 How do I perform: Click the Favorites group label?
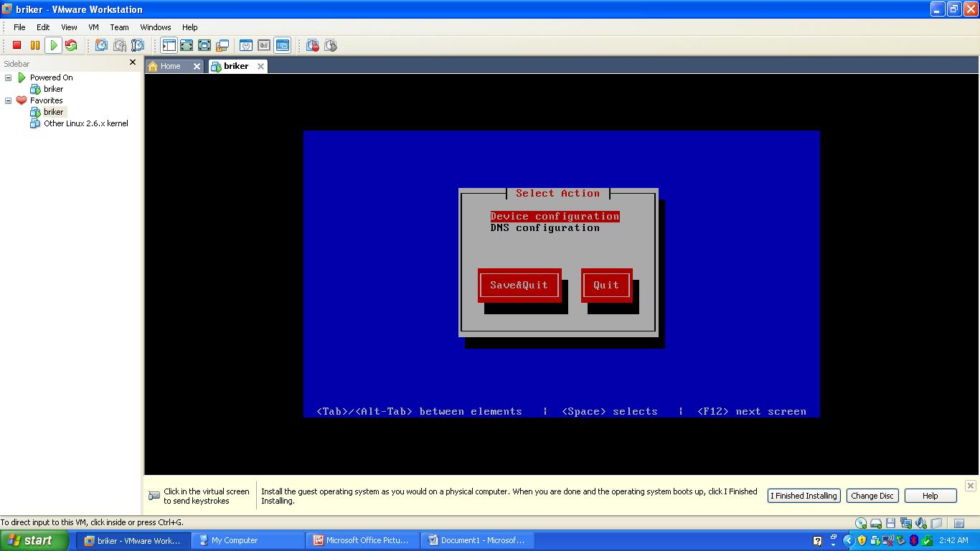tap(46, 100)
